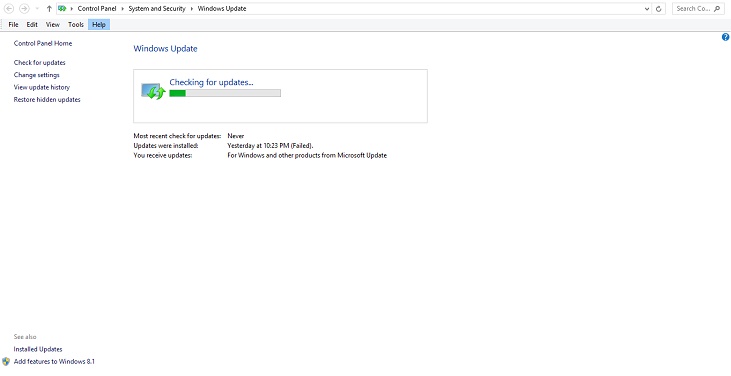Click the Checking for updates heading

211,82
